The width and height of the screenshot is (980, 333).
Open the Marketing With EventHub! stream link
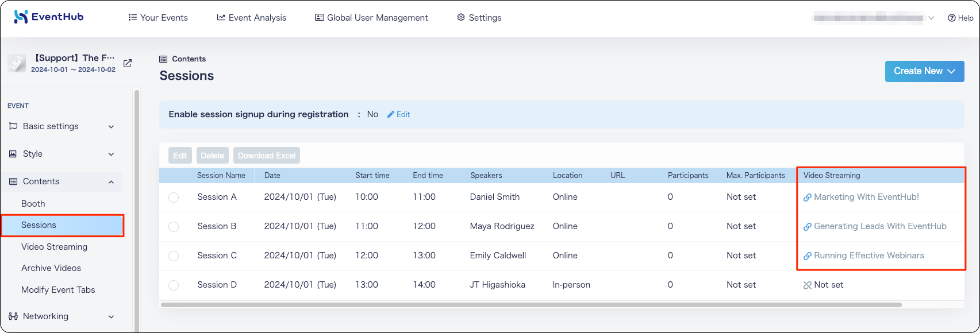[x=866, y=197]
